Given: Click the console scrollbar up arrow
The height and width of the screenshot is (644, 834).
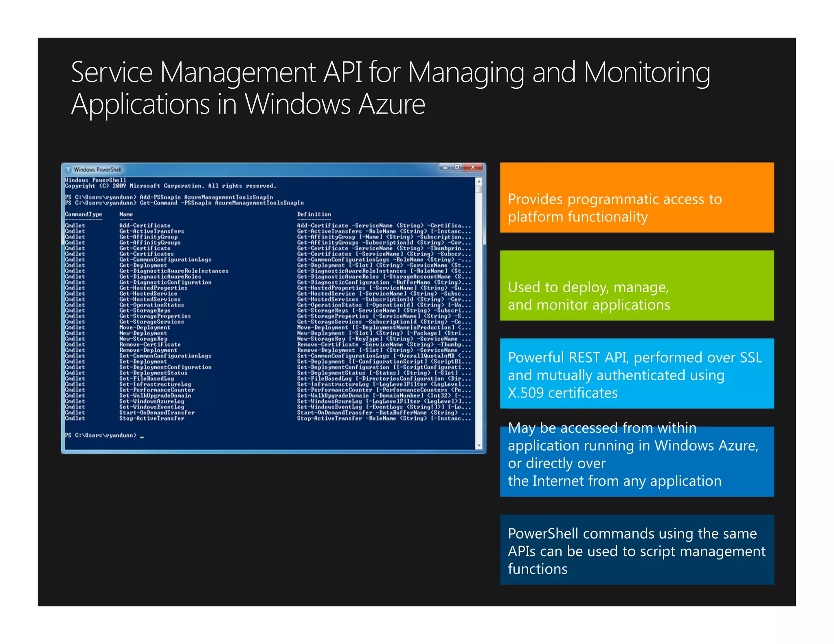Looking at the screenshot, I should click(x=479, y=182).
